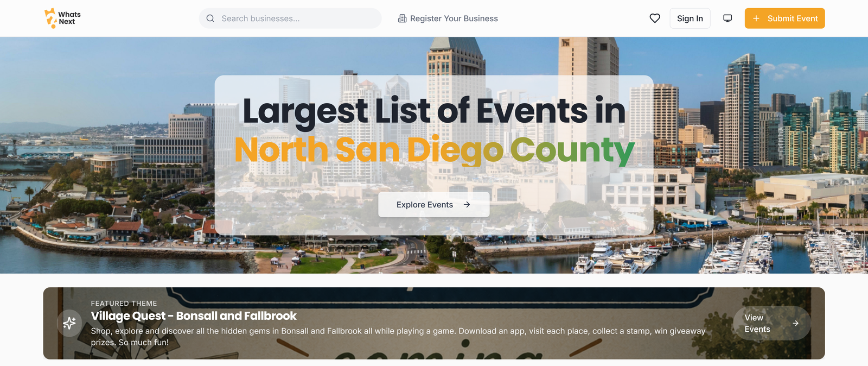This screenshot has width=868, height=366.
Task: Click the arrow in Explore Events button
Action: tap(467, 205)
